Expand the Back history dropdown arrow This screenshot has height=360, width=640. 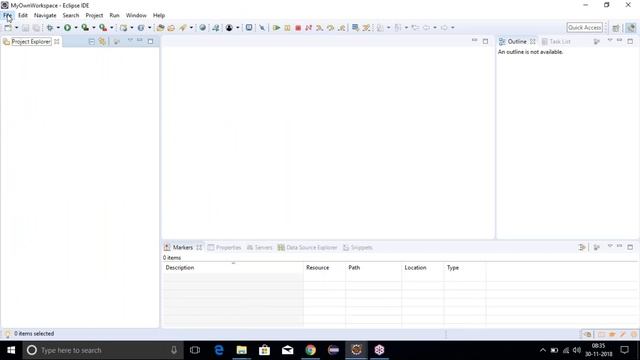click(435, 28)
